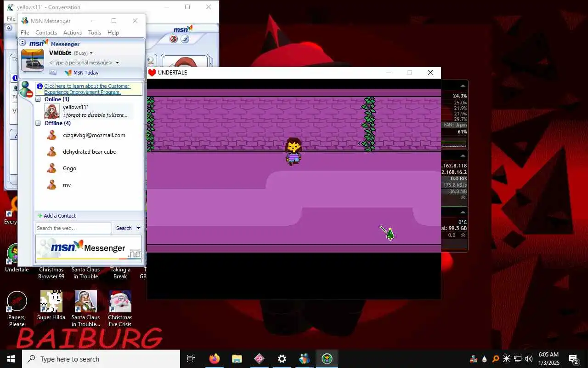Viewport: 588px width, 368px height.
Task: Open Task View on the taskbar
Action: point(191,359)
